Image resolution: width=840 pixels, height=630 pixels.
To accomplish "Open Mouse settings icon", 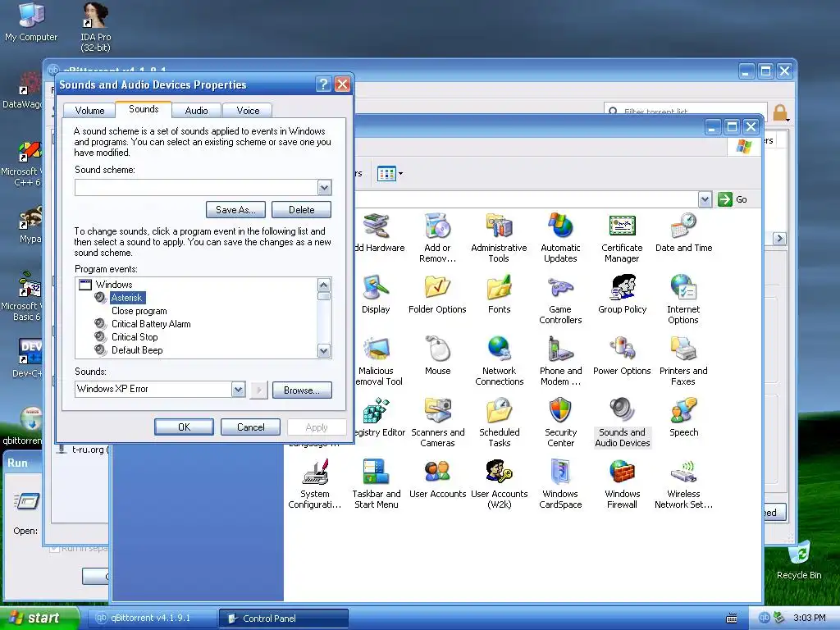I will click(438, 356).
